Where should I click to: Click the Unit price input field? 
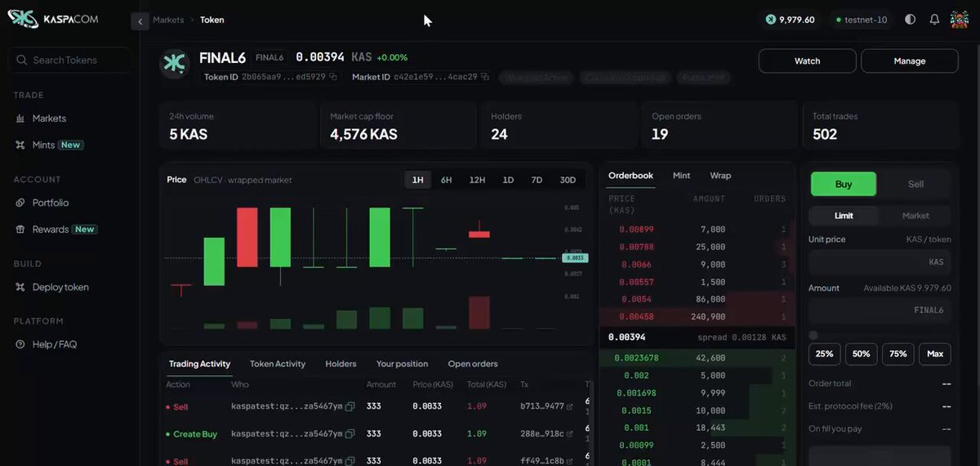pyautogui.click(x=880, y=262)
